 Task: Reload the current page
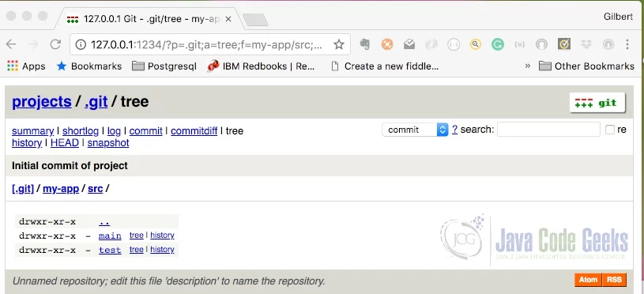tap(55, 44)
